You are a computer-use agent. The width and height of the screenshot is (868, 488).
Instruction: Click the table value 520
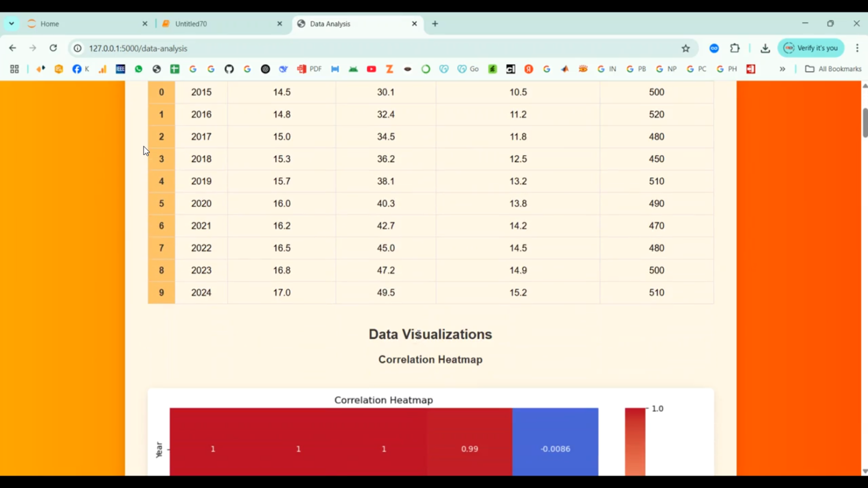click(x=657, y=114)
